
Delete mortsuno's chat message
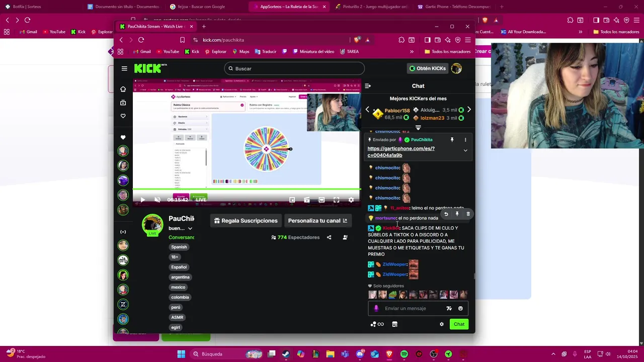tap(468, 214)
